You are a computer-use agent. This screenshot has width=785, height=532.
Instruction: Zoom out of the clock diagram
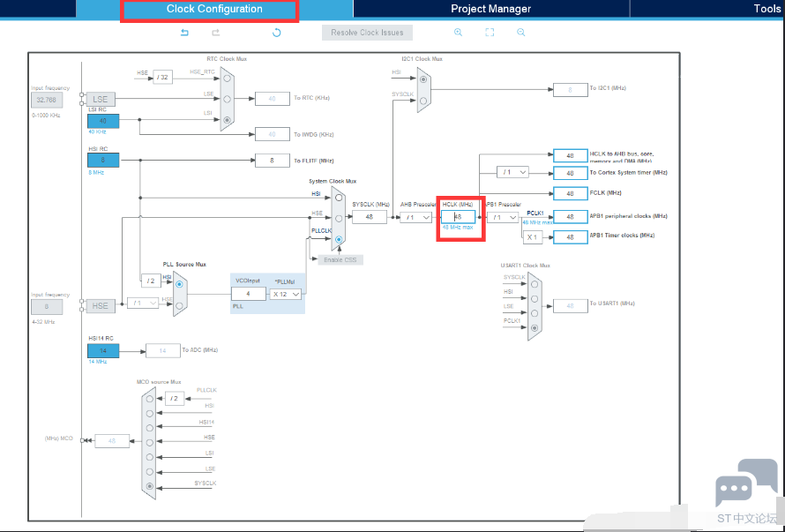(x=520, y=33)
